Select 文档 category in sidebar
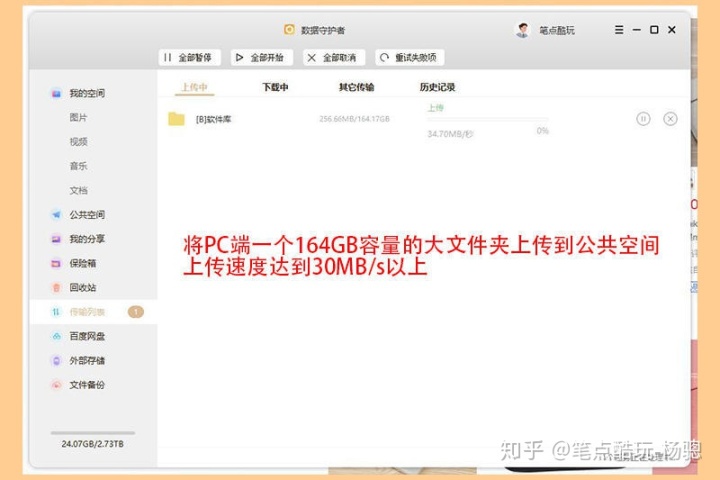 (x=79, y=191)
